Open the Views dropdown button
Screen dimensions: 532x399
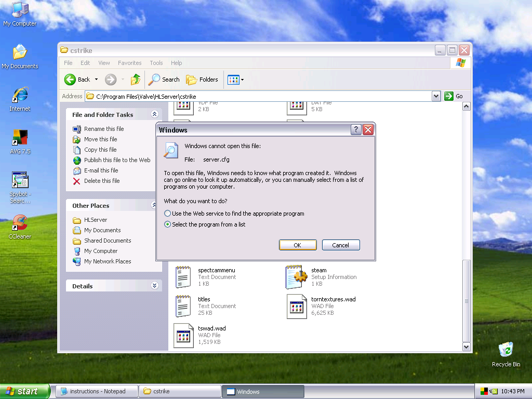(x=235, y=79)
